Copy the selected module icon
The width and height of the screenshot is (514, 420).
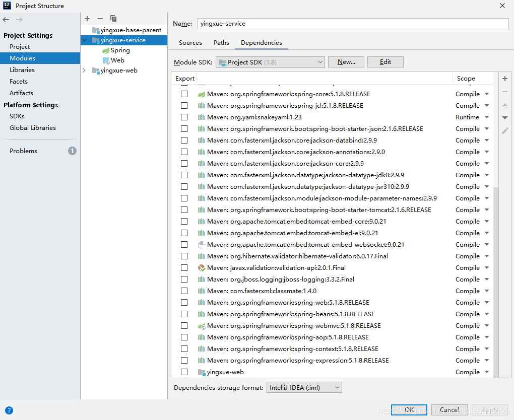pyautogui.click(x=113, y=19)
